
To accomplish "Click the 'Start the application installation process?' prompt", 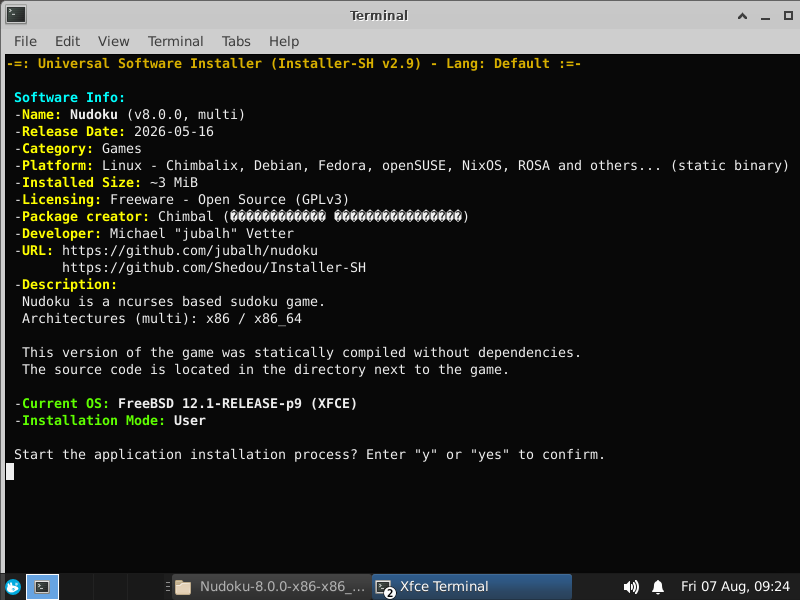I will (x=186, y=455).
